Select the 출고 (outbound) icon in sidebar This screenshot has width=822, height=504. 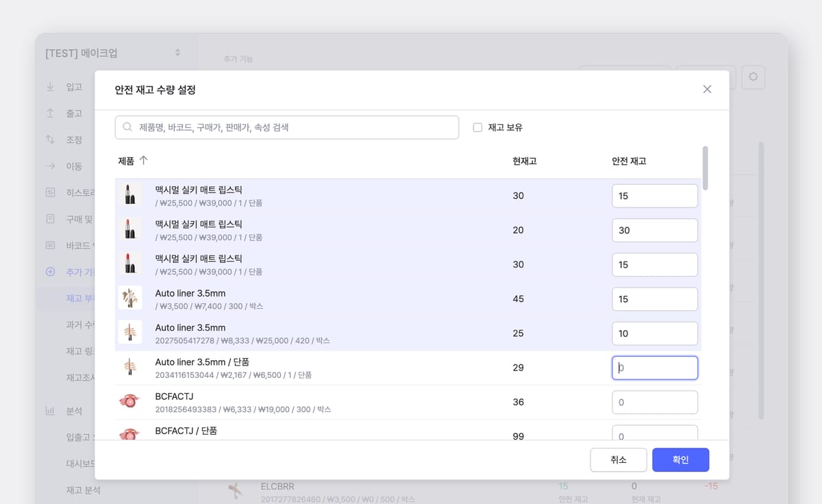coord(50,113)
